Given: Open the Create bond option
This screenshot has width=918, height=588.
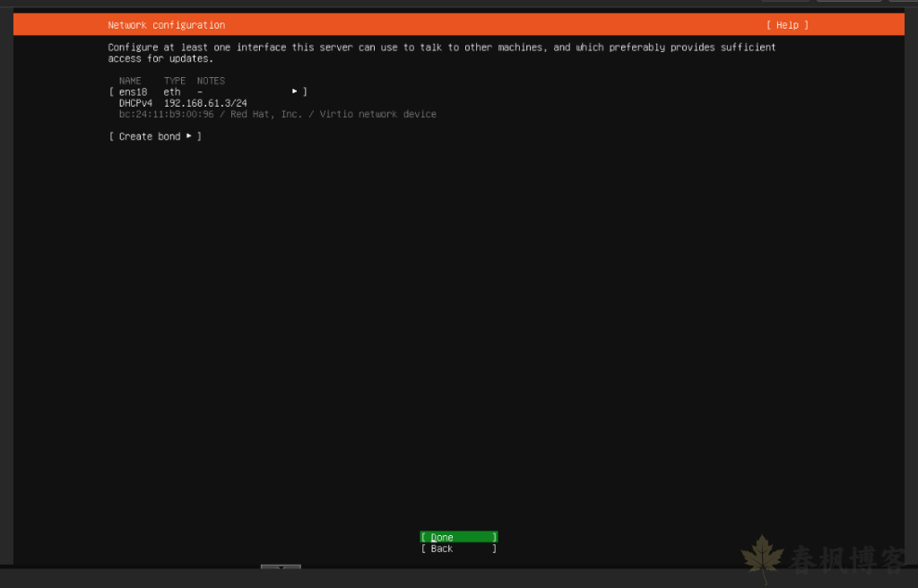Looking at the screenshot, I should [x=155, y=136].
